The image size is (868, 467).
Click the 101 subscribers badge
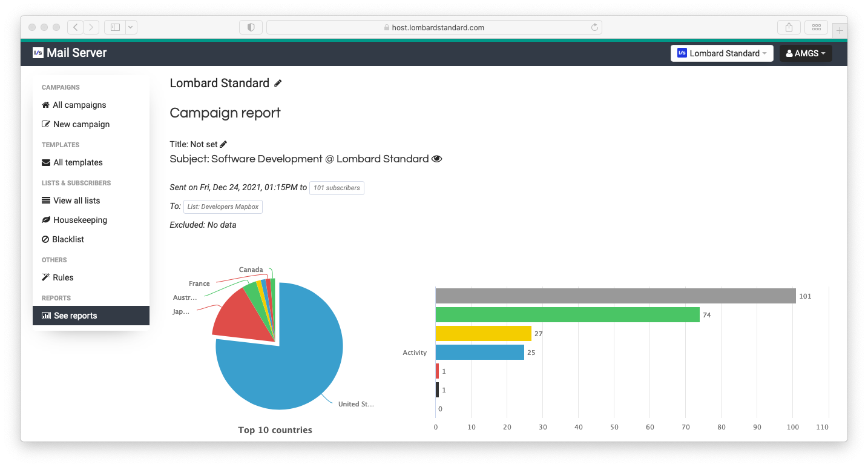[337, 188]
